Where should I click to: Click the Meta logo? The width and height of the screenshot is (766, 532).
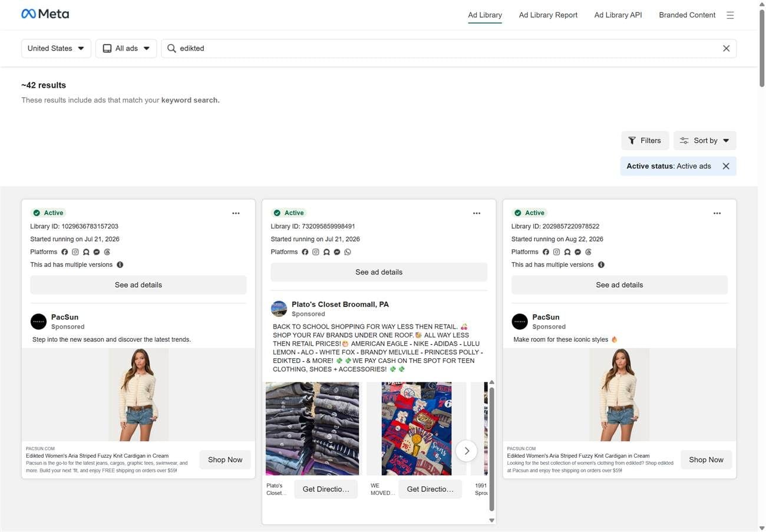(x=45, y=14)
